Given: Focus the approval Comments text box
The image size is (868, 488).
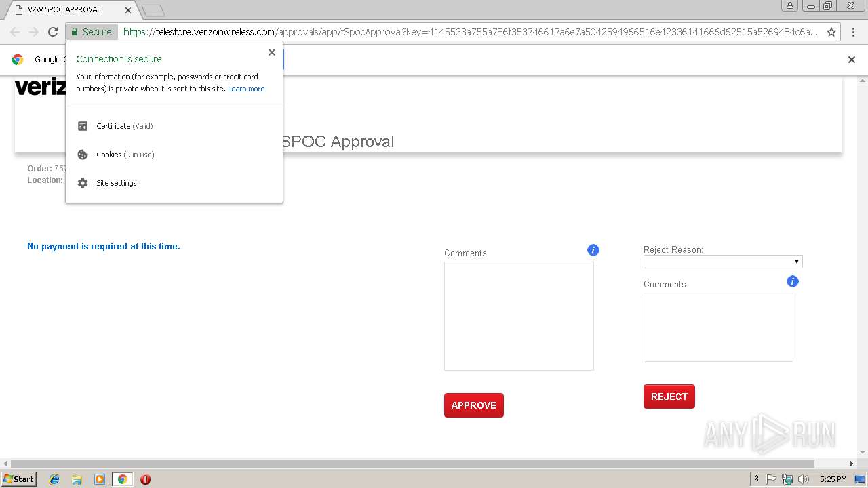Looking at the screenshot, I should click(x=519, y=316).
